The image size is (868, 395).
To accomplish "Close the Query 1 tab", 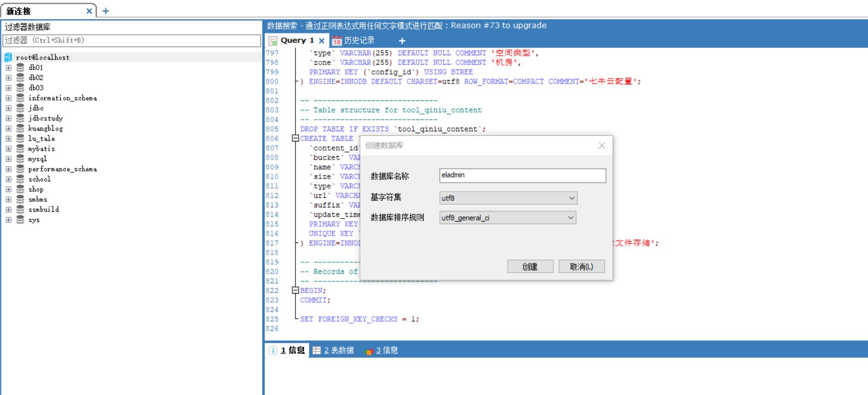I will 321,41.
